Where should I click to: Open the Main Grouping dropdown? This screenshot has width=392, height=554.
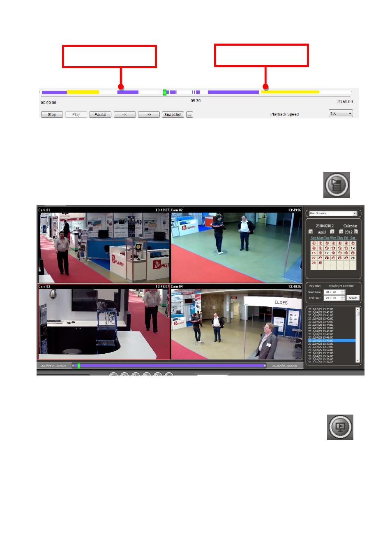pos(333,213)
